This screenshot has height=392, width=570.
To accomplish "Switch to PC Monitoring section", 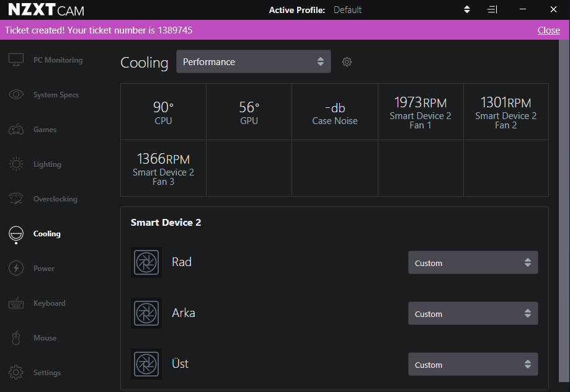I will pos(58,60).
